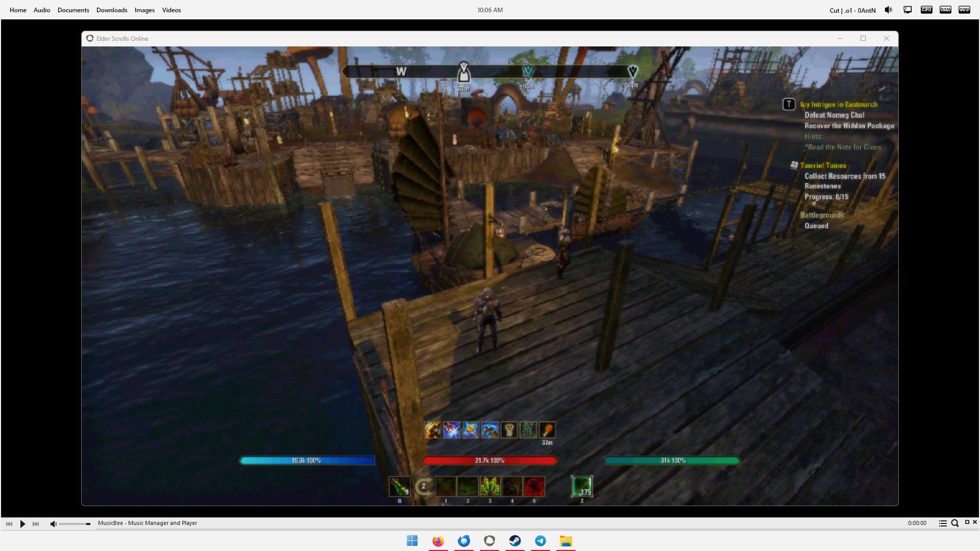Screen dimensions: 980x551
Task: Skip to next track in MusicBee
Action: (36, 523)
